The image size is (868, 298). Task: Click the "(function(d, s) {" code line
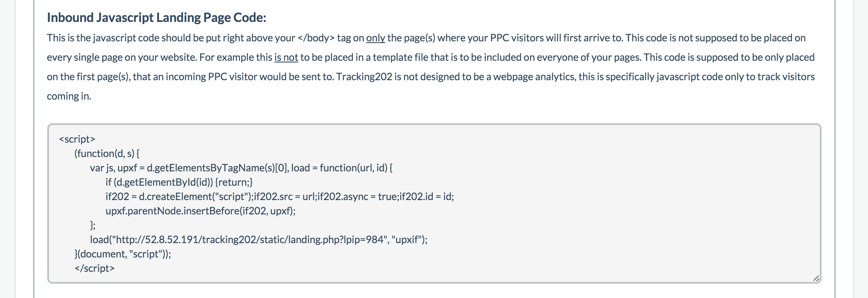107,154
